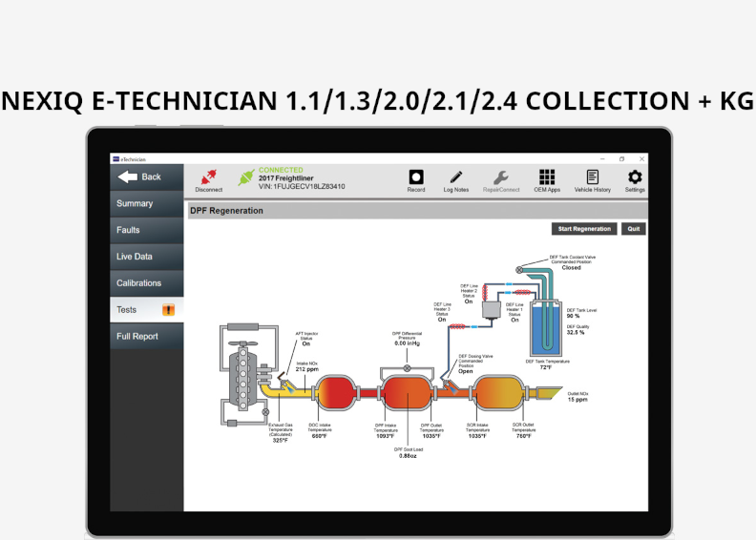
Task: Click the DPF Outlet Temperature 1035°F value
Action: (431, 436)
